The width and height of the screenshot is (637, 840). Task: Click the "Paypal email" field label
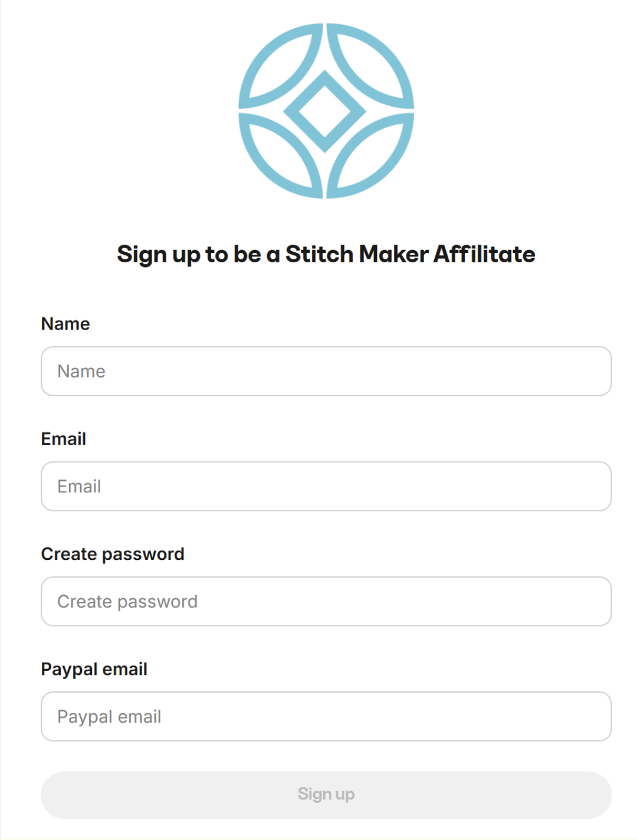click(94, 669)
